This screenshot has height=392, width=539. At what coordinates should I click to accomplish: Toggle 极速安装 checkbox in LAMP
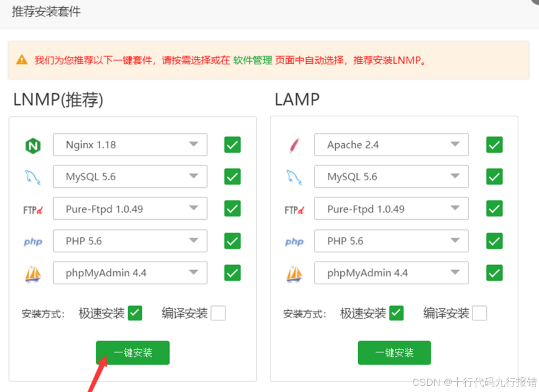(x=396, y=313)
